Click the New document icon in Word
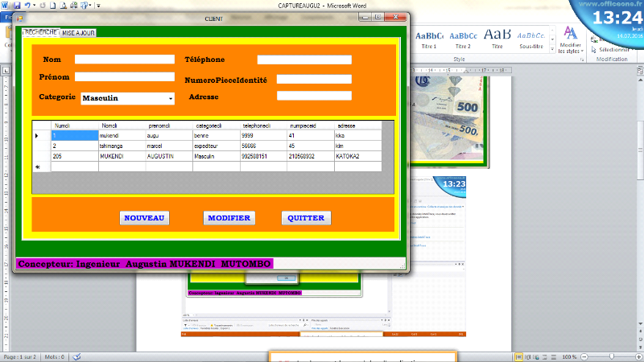 point(52,6)
